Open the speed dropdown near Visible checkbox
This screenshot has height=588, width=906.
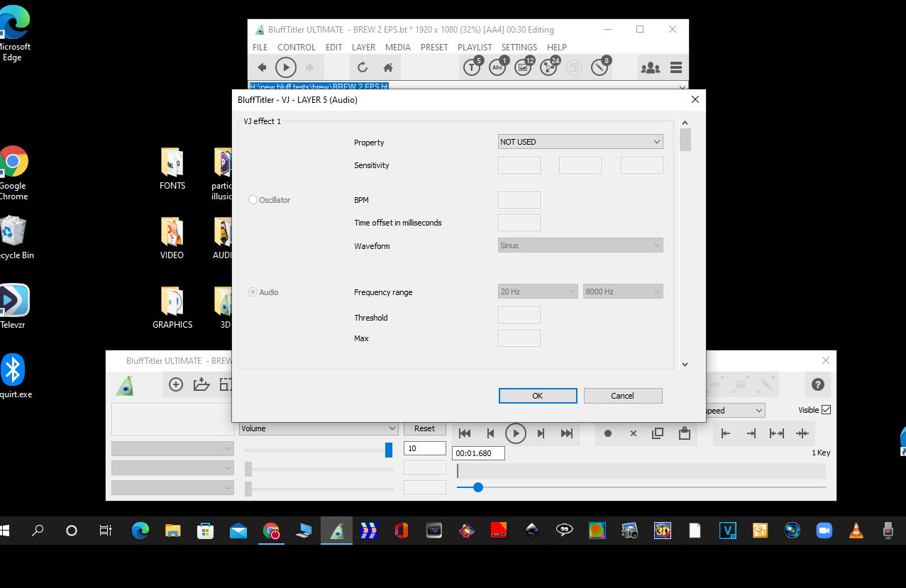tap(735, 411)
